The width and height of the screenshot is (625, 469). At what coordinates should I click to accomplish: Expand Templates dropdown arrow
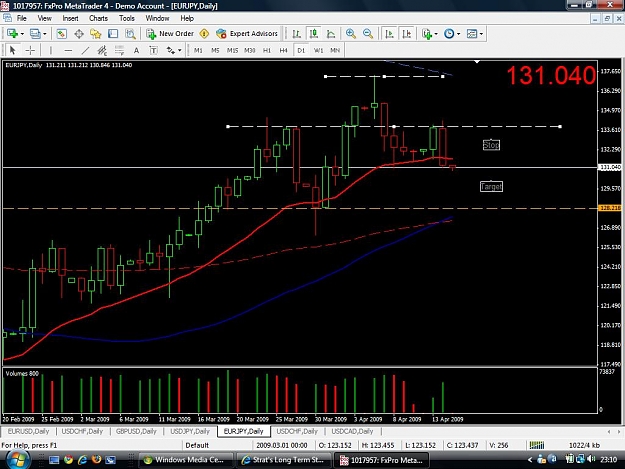(481, 34)
